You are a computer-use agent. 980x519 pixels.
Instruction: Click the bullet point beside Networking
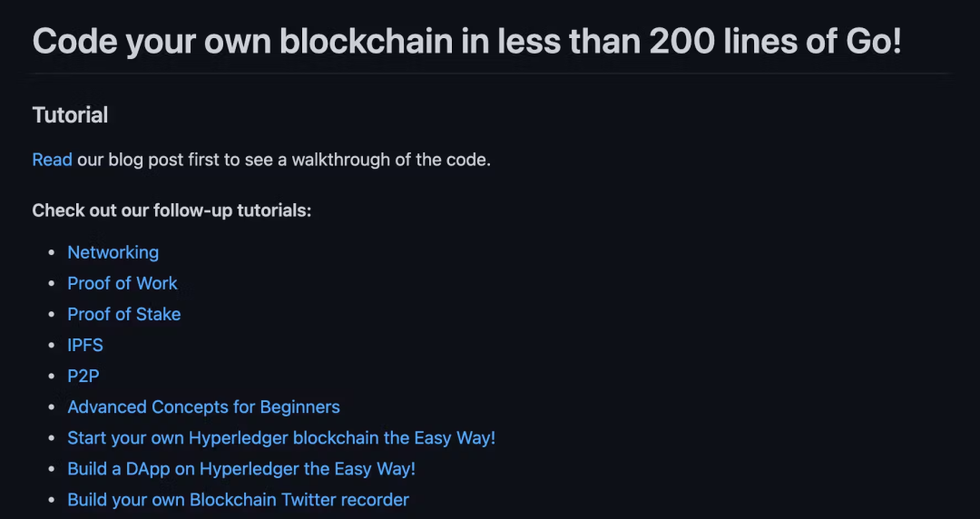pyautogui.click(x=52, y=253)
